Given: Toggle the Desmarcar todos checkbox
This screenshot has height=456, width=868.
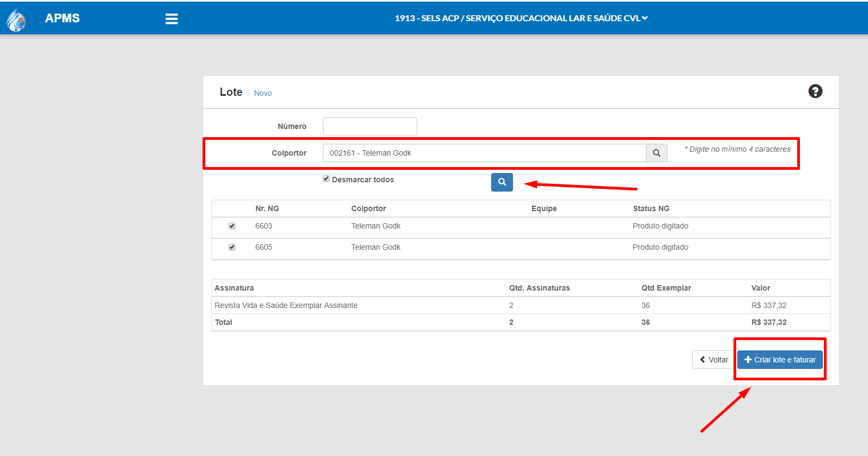Looking at the screenshot, I should click(326, 178).
